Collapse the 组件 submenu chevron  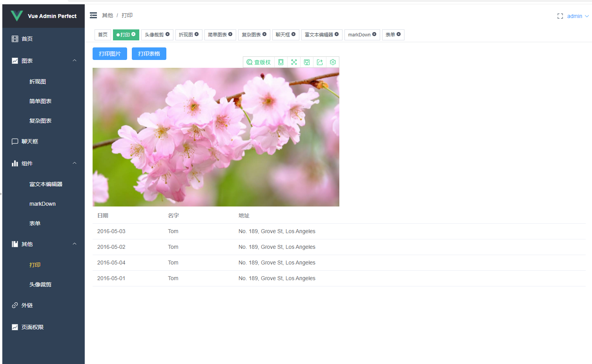point(75,163)
